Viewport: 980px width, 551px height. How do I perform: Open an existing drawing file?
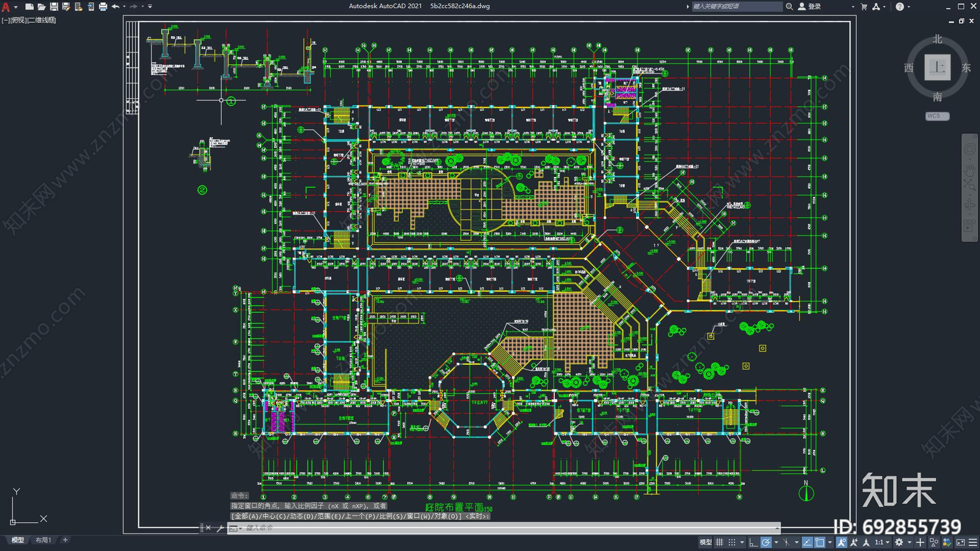(43, 6)
